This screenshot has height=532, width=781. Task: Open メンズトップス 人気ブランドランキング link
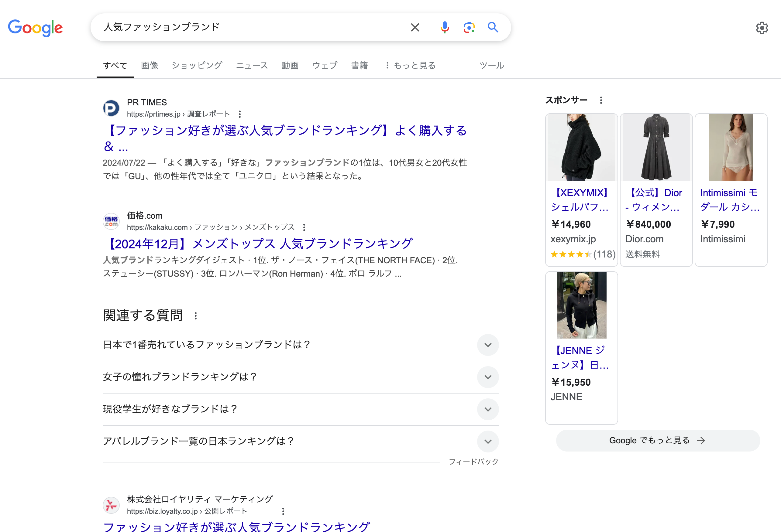click(x=258, y=244)
